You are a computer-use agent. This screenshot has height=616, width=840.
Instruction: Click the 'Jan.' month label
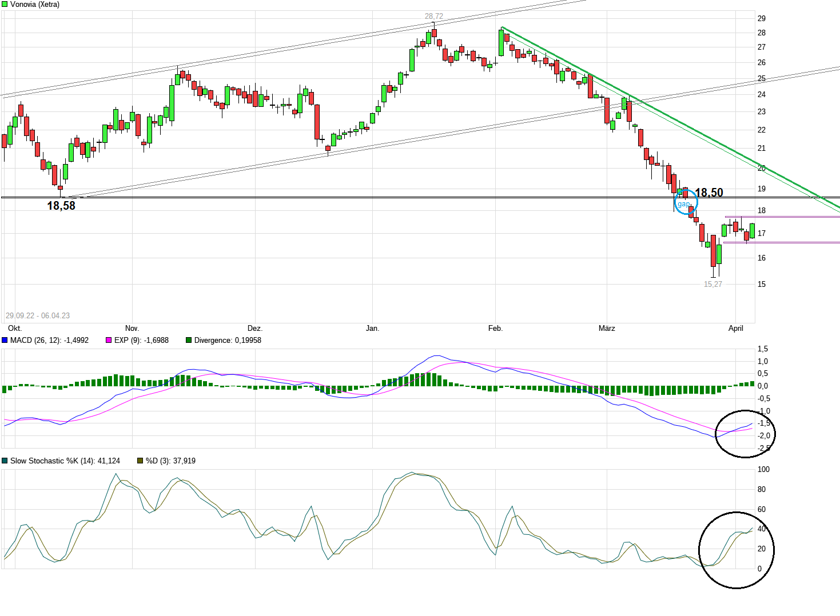pos(372,329)
